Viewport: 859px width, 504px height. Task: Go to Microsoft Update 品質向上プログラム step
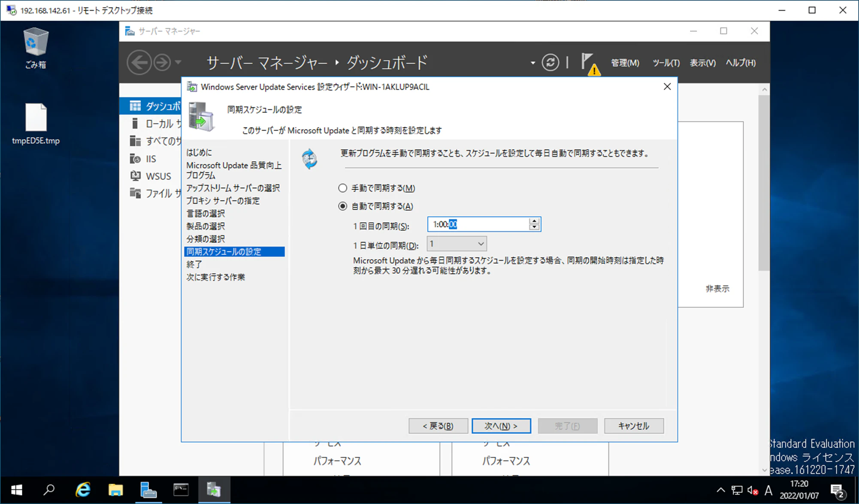pos(234,170)
